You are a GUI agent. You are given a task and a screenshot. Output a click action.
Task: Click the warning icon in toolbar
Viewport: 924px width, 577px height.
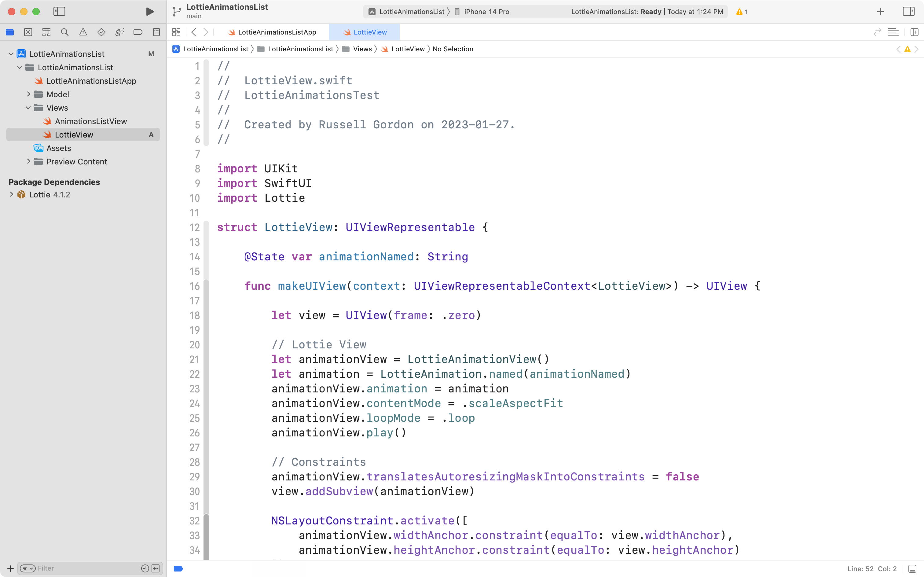(x=739, y=11)
